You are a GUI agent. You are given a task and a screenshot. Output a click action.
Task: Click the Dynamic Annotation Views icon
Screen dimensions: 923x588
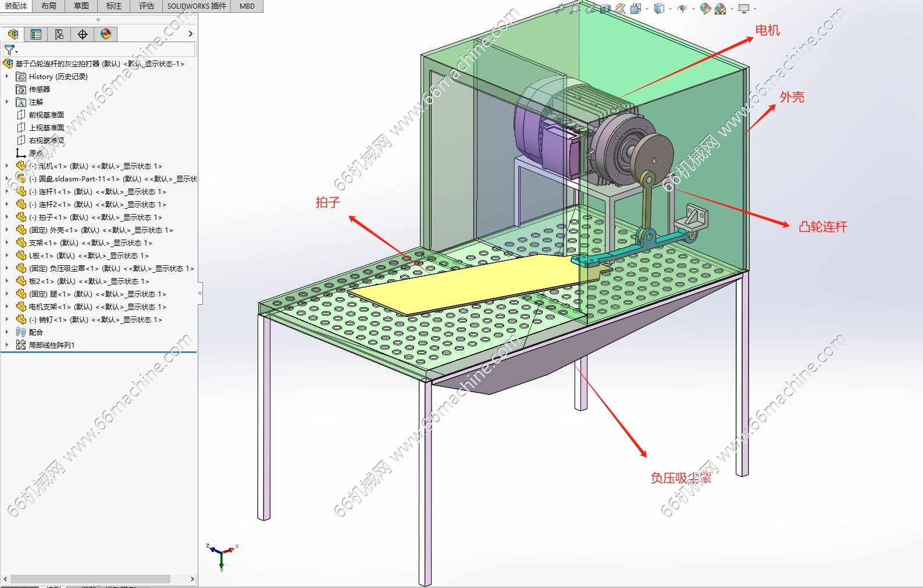click(x=621, y=9)
